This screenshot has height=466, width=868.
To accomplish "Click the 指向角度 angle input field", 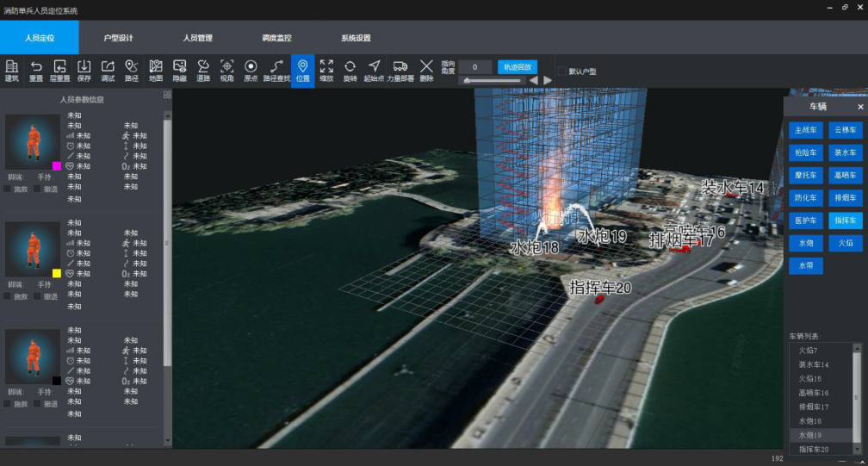I will pyautogui.click(x=474, y=67).
